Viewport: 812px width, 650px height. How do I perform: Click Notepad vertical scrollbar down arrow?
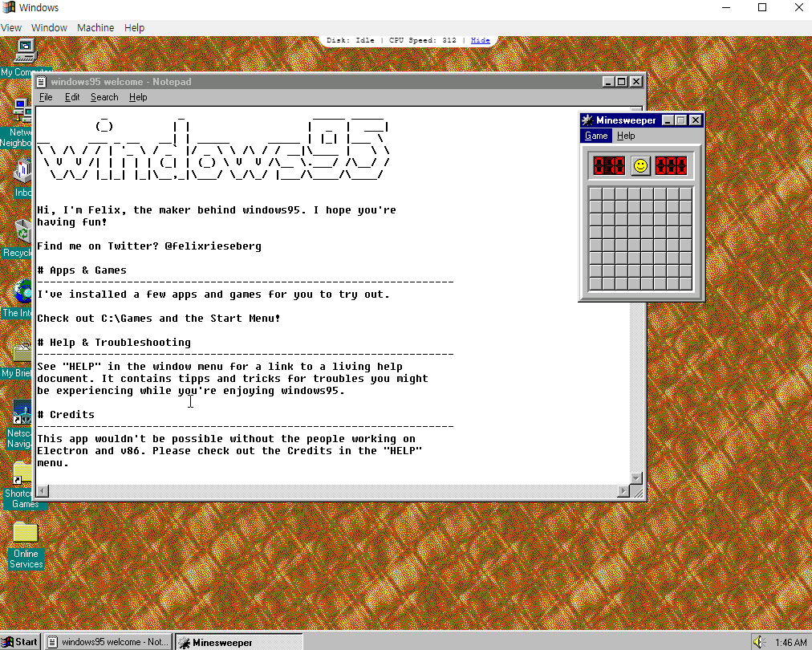pos(636,478)
